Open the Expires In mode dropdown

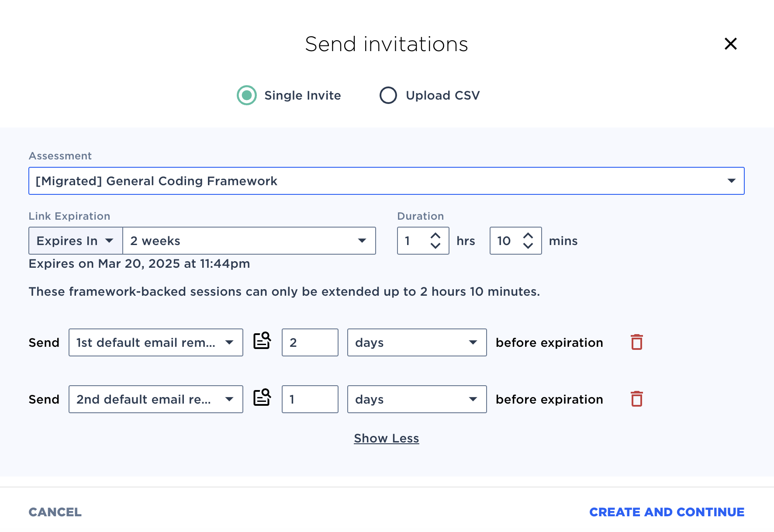point(76,241)
